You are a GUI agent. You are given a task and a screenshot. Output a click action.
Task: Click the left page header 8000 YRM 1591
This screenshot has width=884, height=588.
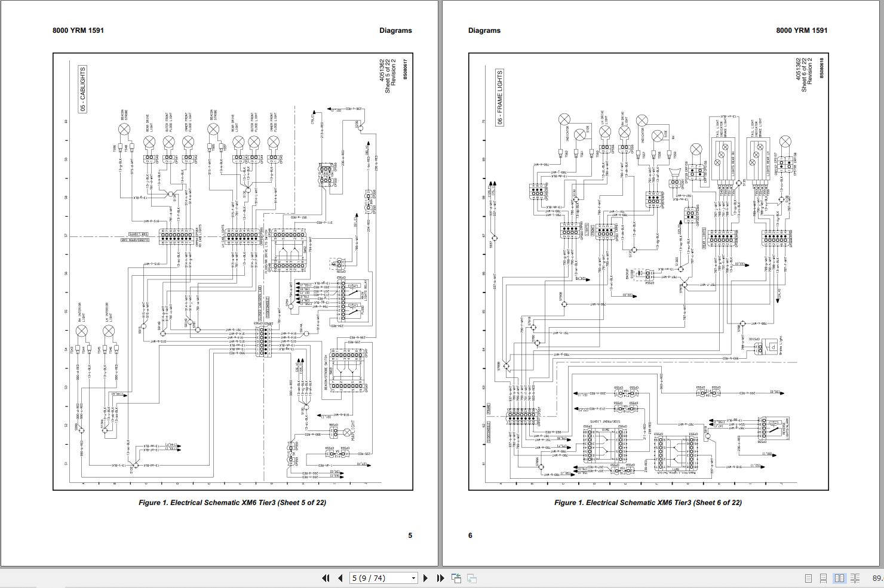[78, 30]
